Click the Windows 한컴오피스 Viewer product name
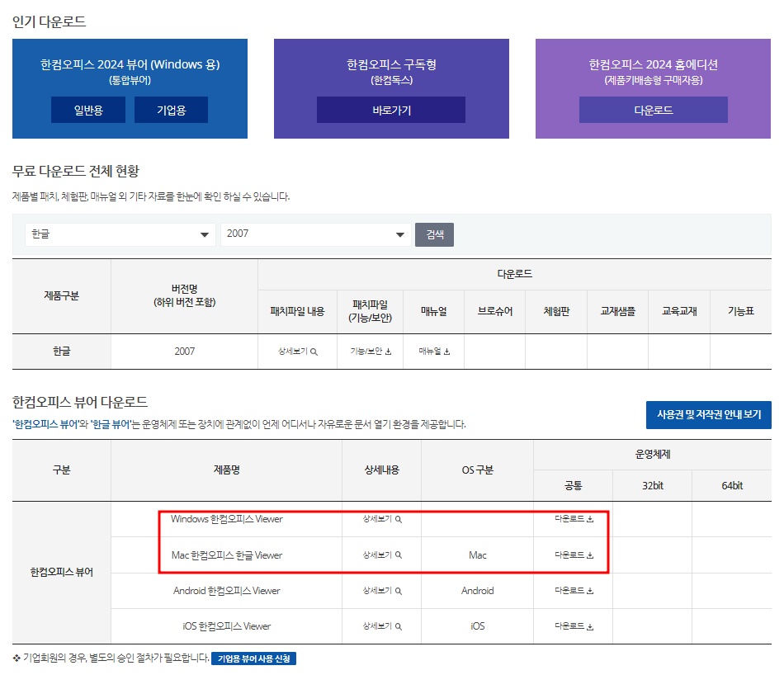This screenshot has height=675, width=784. tap(226, 519)
